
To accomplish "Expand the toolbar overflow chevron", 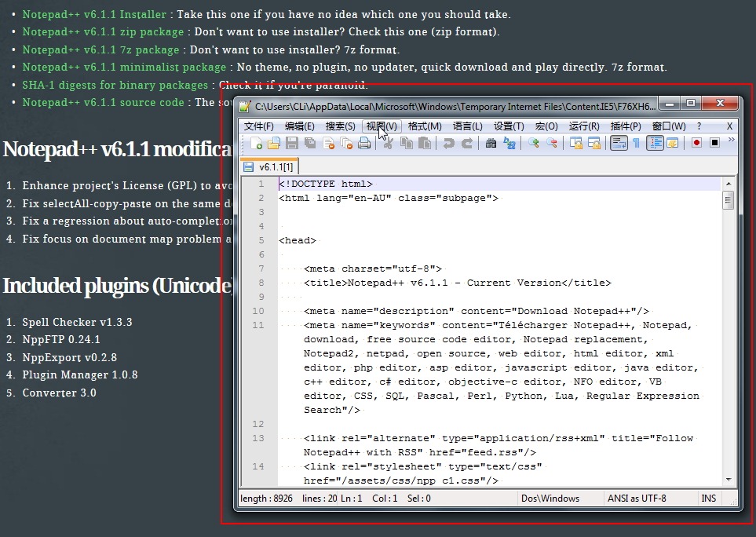I will (x=732, y=141).
